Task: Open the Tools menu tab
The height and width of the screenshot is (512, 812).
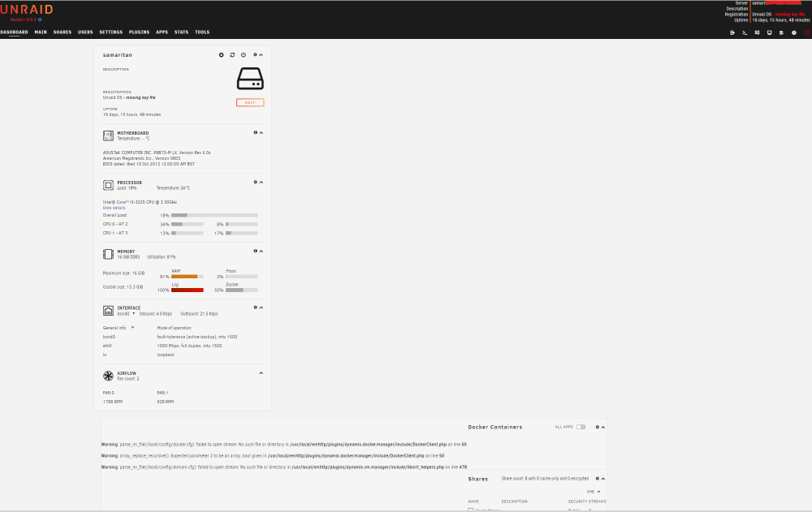Action: [202, 32]
